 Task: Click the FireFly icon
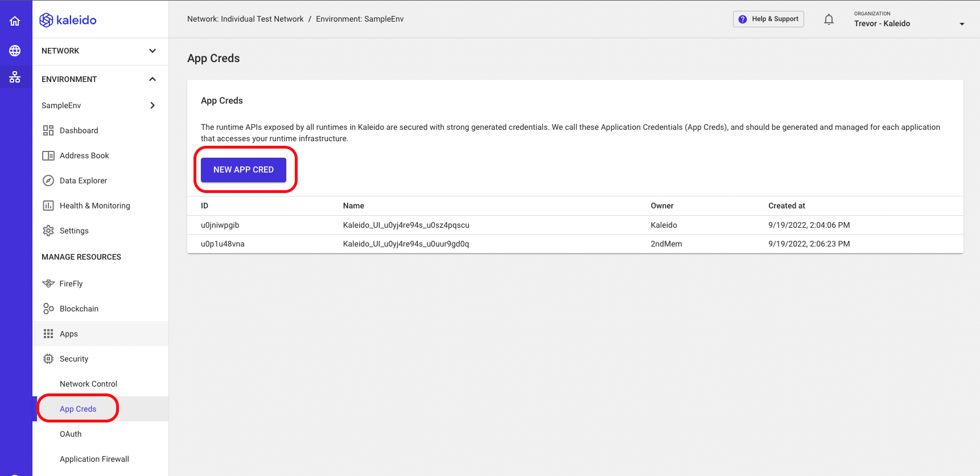click(48, 284)
